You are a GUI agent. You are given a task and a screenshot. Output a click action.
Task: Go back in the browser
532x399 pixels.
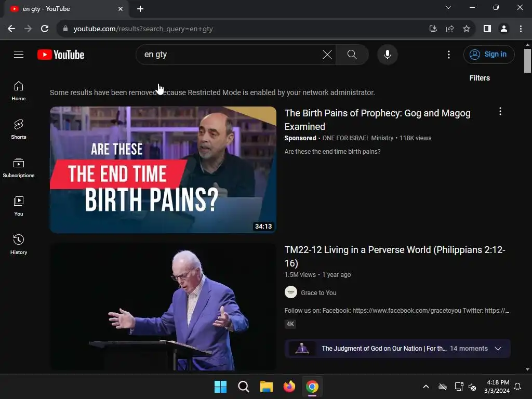[11, 29]
